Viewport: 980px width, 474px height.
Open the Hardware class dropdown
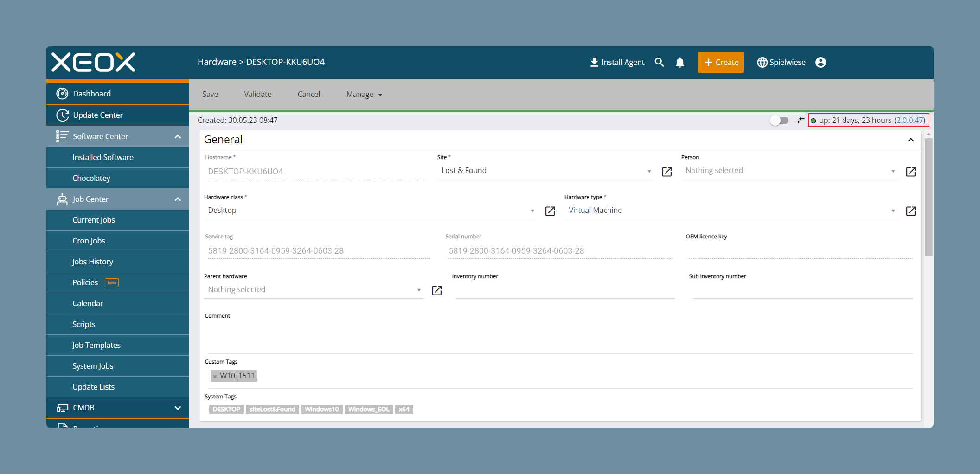(371, 211)
